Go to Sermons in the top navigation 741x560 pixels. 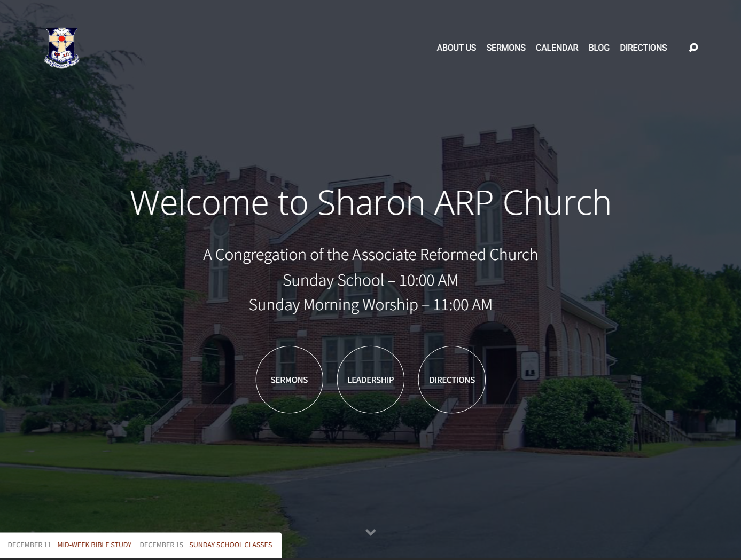pos(505,48)
